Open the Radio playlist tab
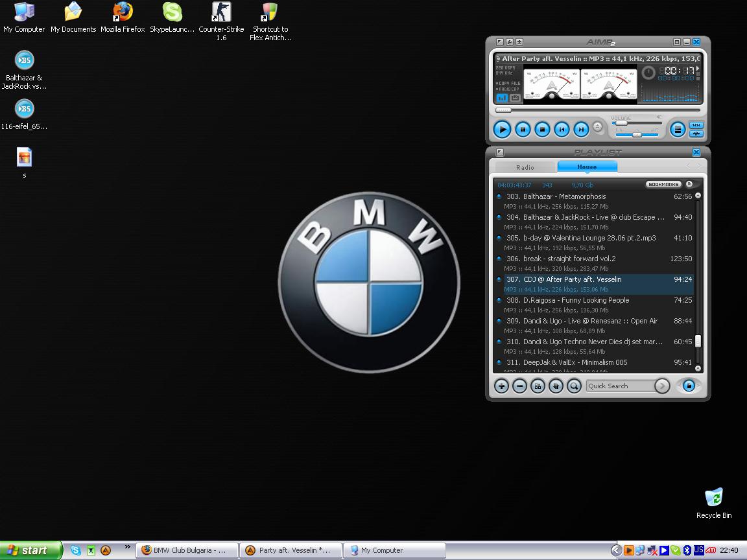 [525, 167]
